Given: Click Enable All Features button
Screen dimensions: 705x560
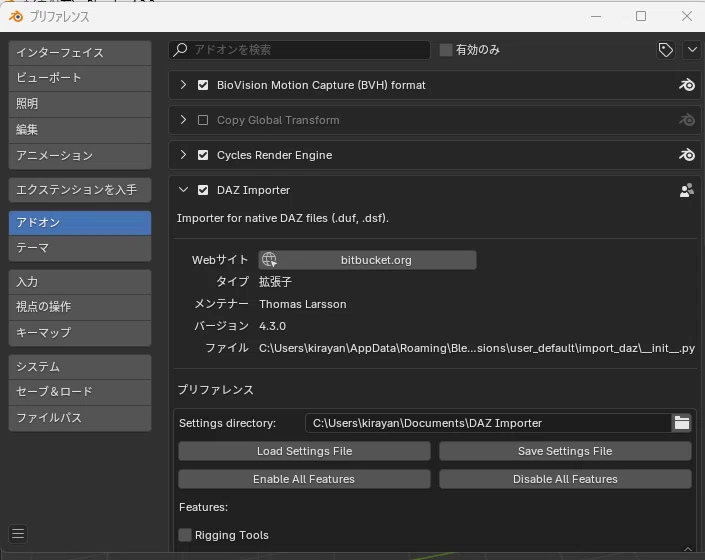Looking at the screenshot, I should [x=304, y=479].
